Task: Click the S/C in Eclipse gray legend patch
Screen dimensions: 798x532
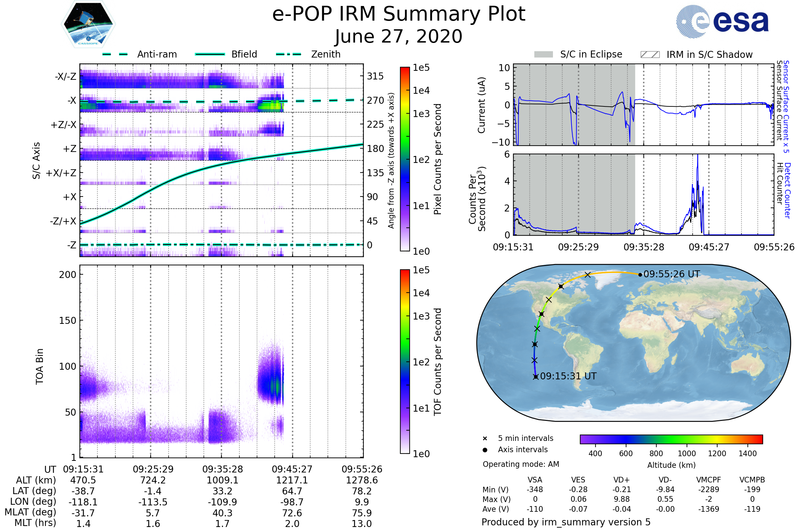Action: (x=543, y=55)
